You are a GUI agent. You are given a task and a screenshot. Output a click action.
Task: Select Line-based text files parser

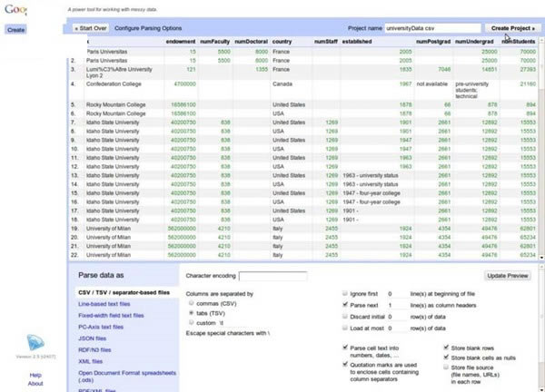pyautogui.click(x=104, y=304)
